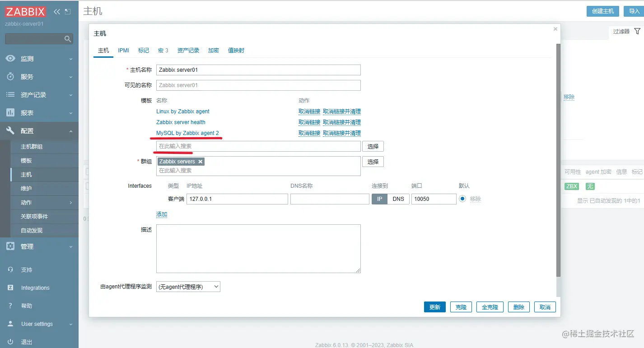Screen dimensions: 644x348
Task: Open the agent代理程序 dropdown
Action: pyautogui.click(x=188, y=287)
